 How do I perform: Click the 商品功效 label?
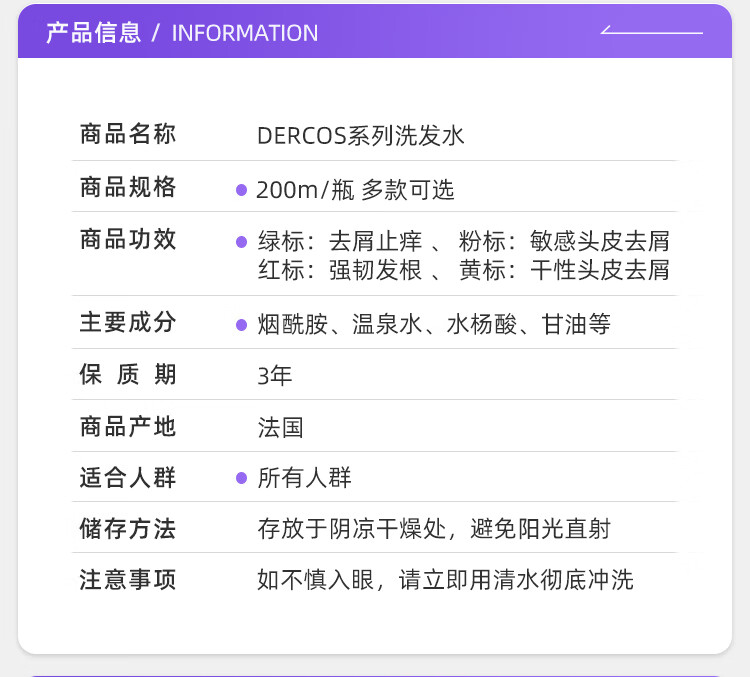[x=128, y=240]
